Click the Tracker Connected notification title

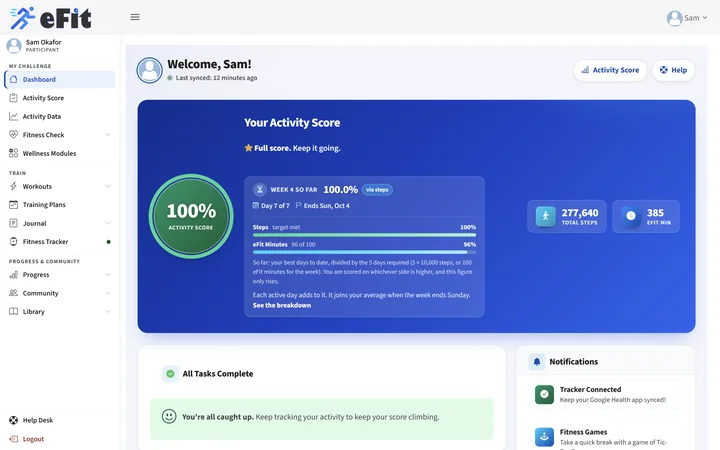(x=591, y=389)
